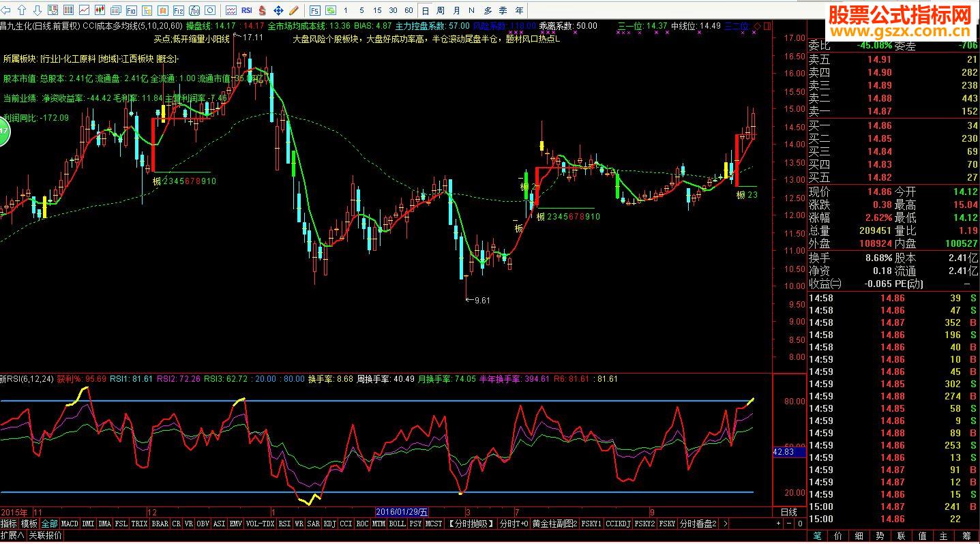
Task: Select the 周 weekly period button
Action: coord(441,10)
